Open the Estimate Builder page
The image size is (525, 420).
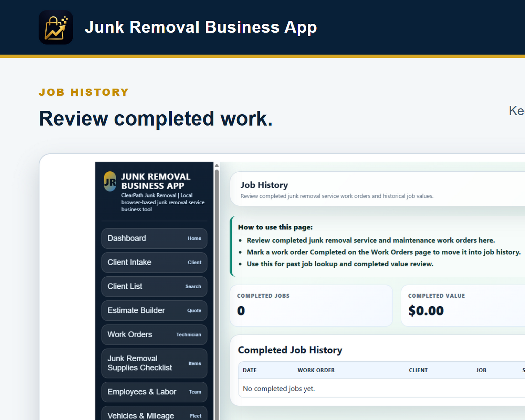(x=154, y=311)
